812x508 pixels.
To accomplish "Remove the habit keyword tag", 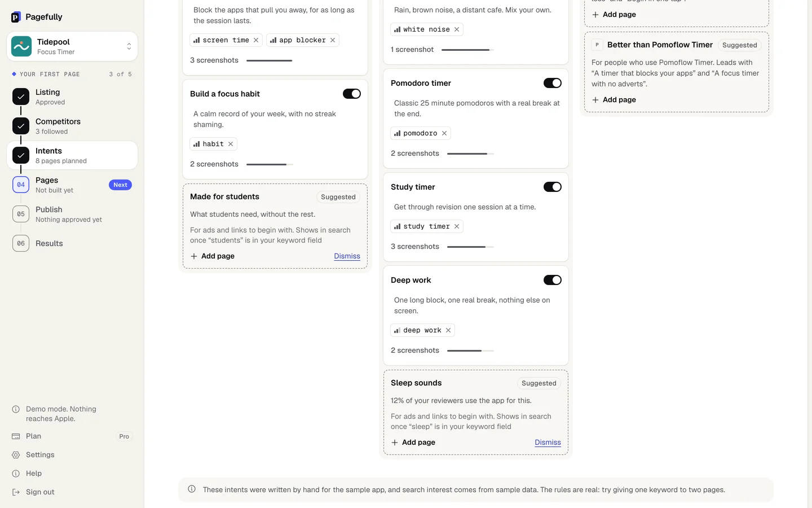I will [x=231, y=144].
